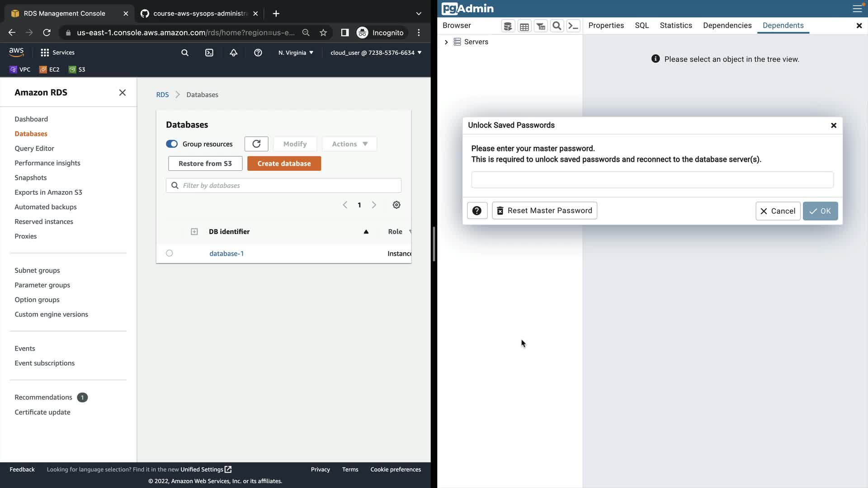Click the Create database button
868x488 pixels.
coord(284,164)
